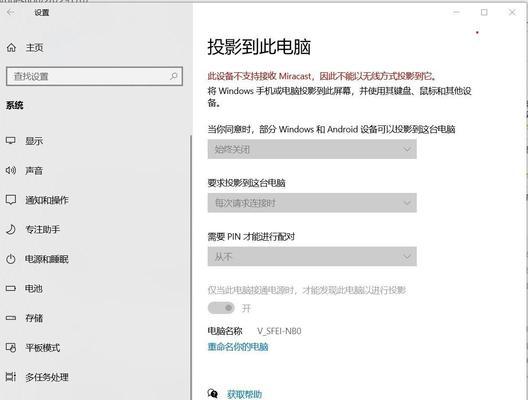Open 多任务处理 settings page
528x400 pixels.
point(47,377)
